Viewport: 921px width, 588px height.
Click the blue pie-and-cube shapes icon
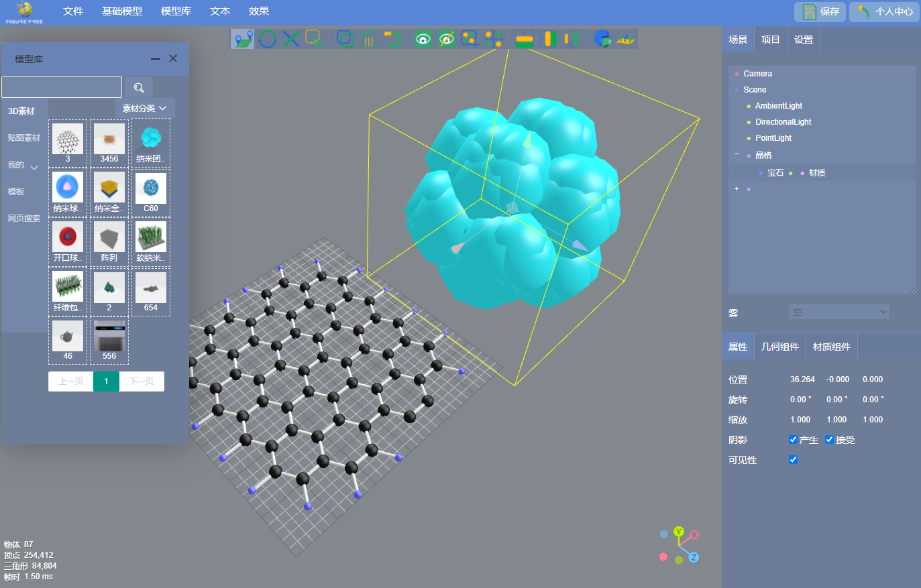pos(602,39)
